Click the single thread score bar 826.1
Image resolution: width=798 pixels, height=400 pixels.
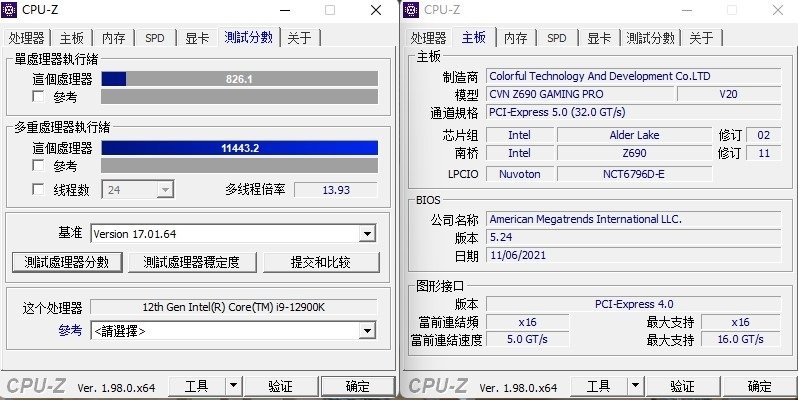click(240, 78)
